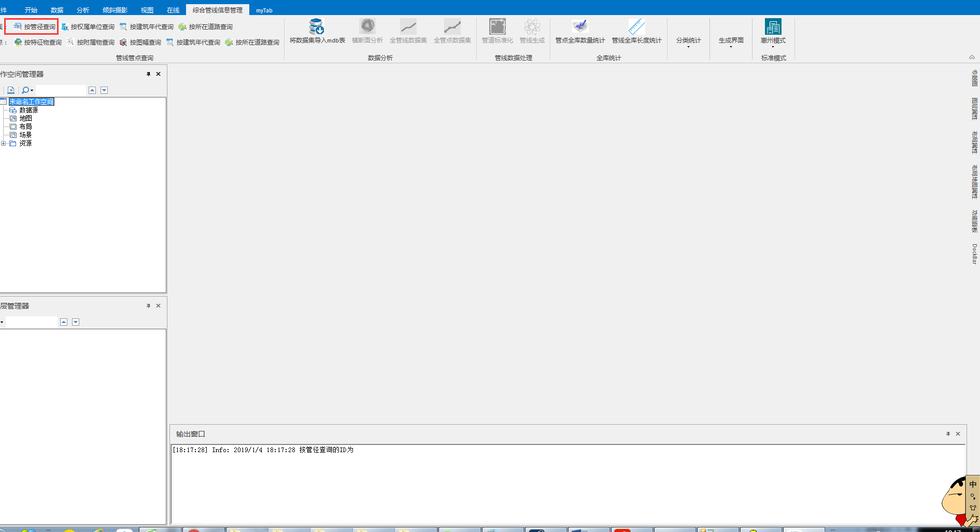Click the 按管径查询 query button
980x532 pixels.
pyautogui.click(x=34, y=26)
